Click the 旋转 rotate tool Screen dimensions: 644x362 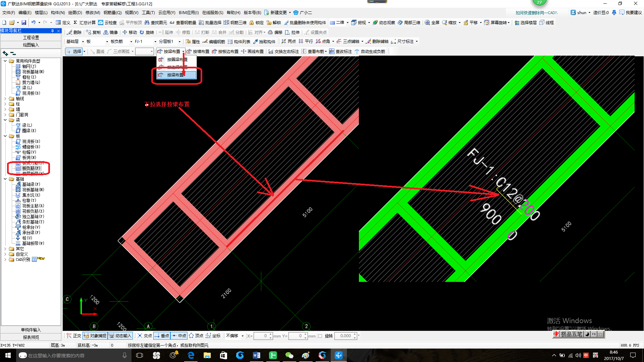pyautogui.click(x=147, y=32)
